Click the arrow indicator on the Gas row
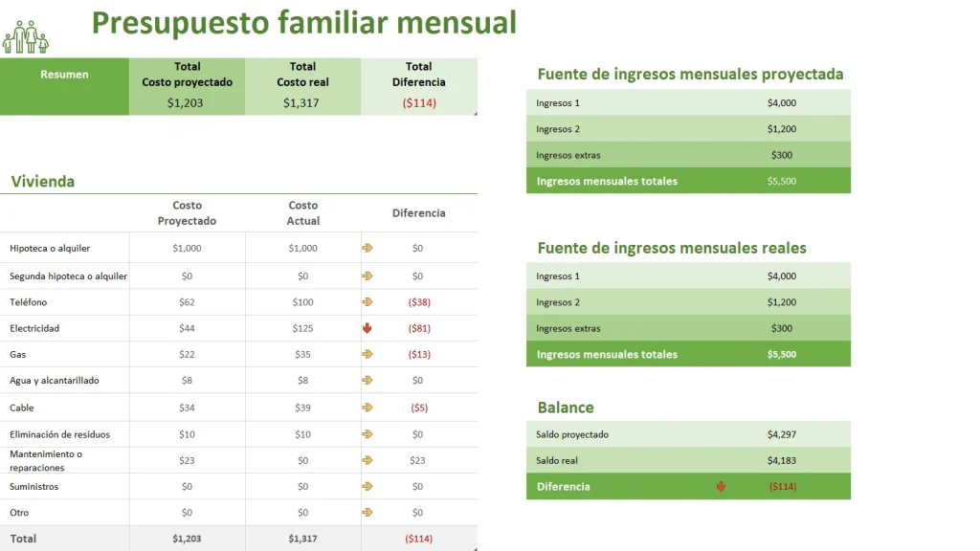Image resolution: width=980 pixels, height=551 pixels. 366,353
